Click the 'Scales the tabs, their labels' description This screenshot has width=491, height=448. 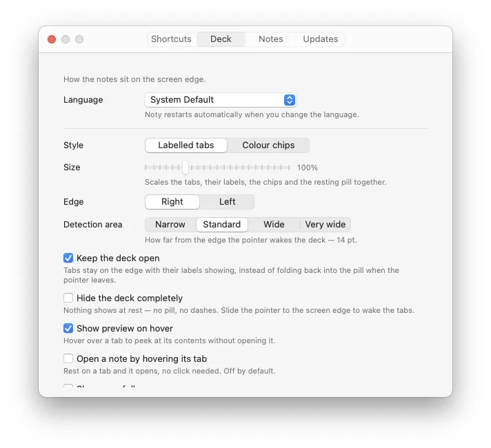[265, 182]
